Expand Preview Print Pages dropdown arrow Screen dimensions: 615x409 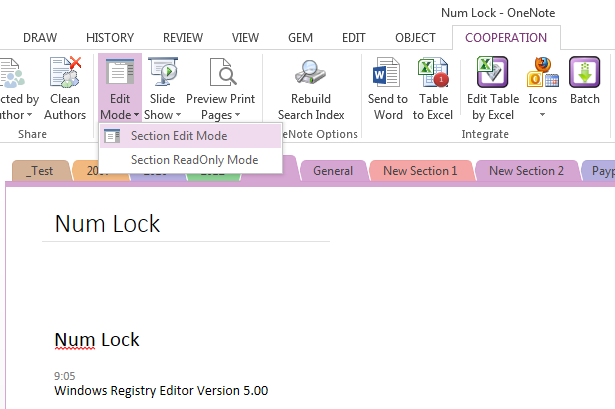point(237,115)
